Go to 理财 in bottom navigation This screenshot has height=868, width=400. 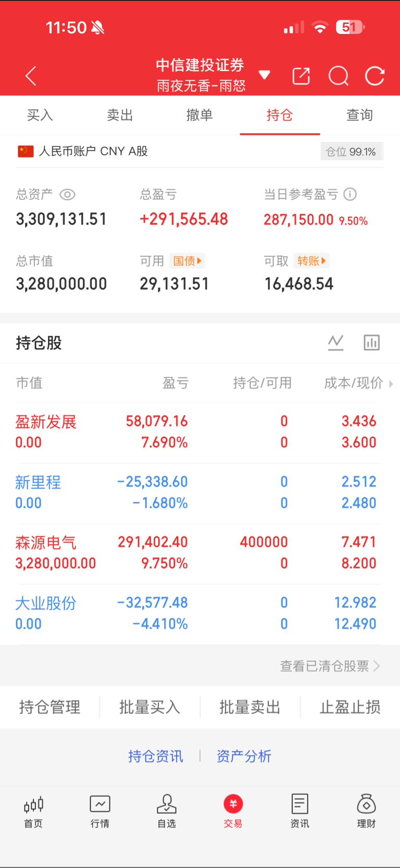367,811
